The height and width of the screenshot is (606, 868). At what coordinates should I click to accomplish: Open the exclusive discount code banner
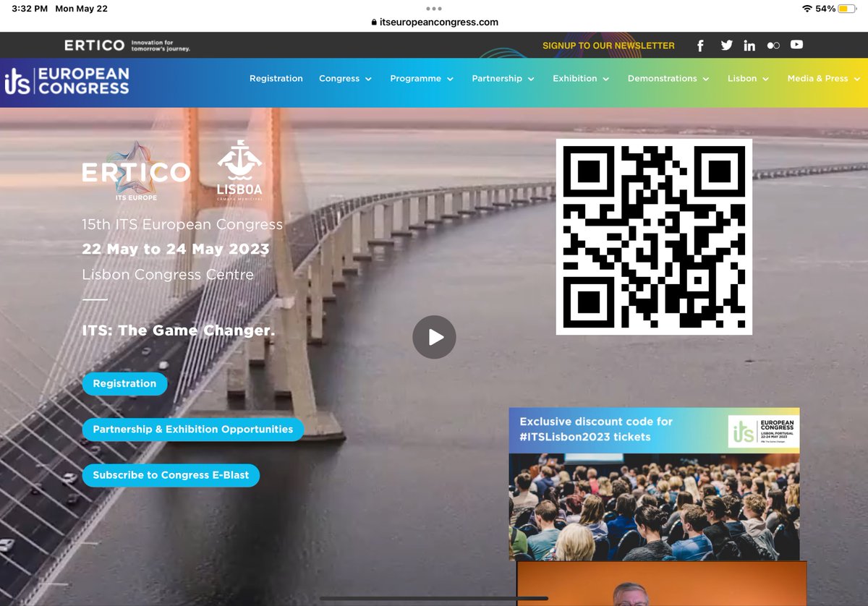click(654, 484)
